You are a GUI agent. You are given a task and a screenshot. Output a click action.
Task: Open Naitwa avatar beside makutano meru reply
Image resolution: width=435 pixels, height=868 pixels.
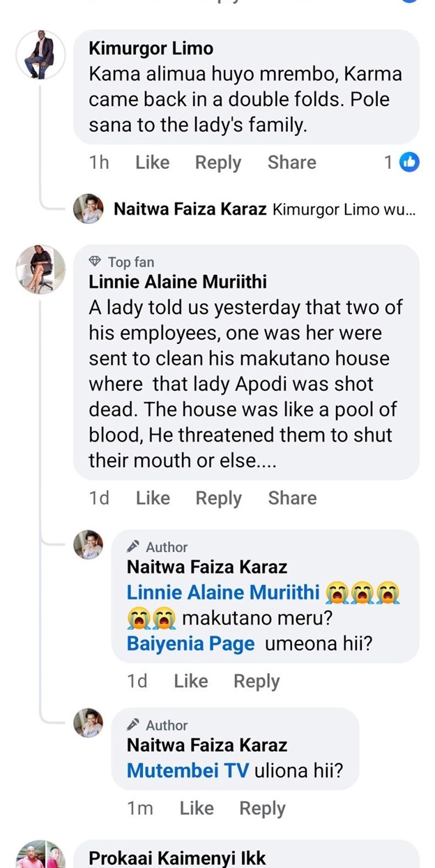click(89, 544)
